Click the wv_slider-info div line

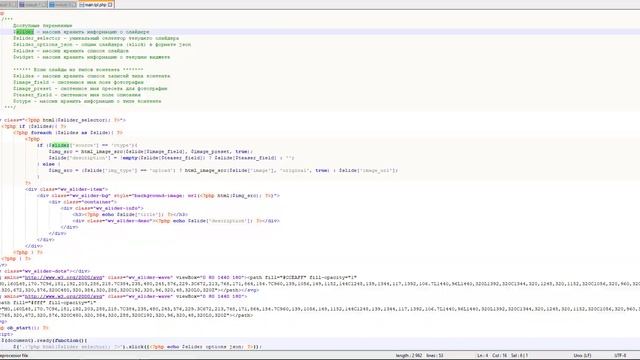(x=102, y=208)
